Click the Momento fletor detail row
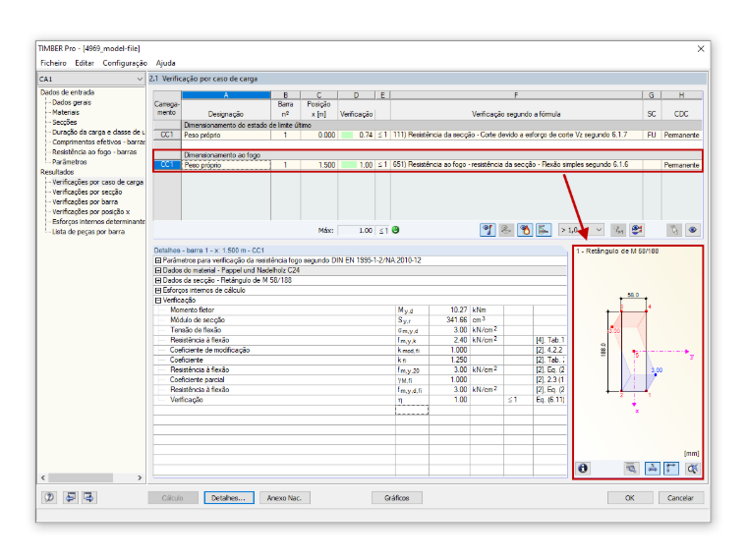 [x=360, y=310]
